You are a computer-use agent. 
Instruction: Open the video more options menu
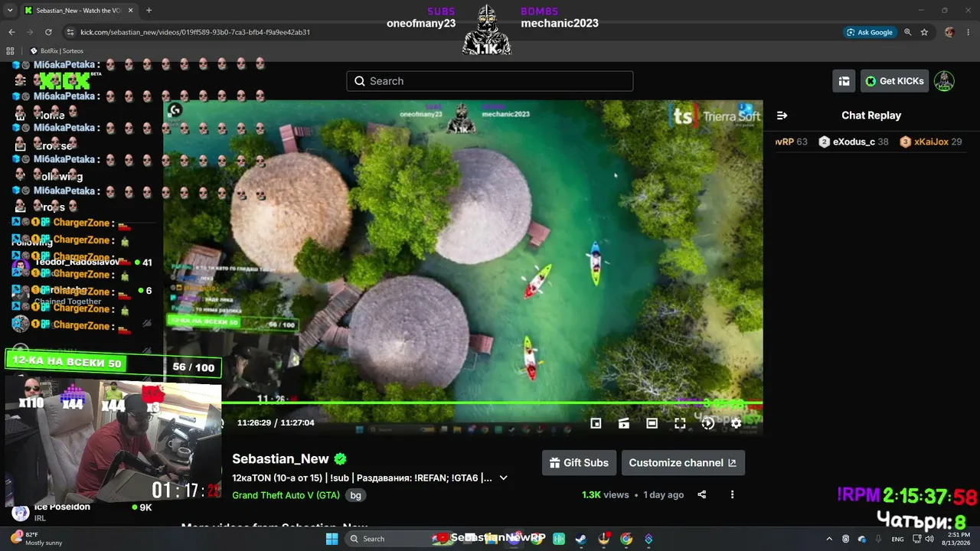(x=732, y=494)
